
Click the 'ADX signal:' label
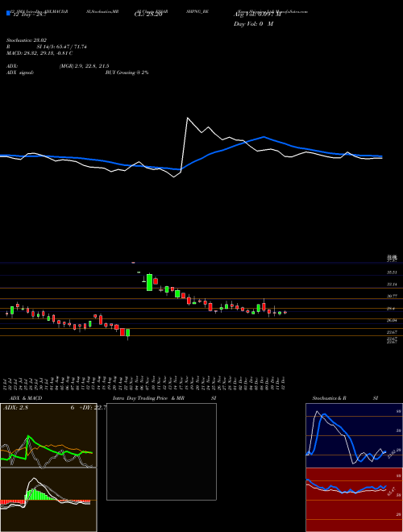(x=20, y=73)
